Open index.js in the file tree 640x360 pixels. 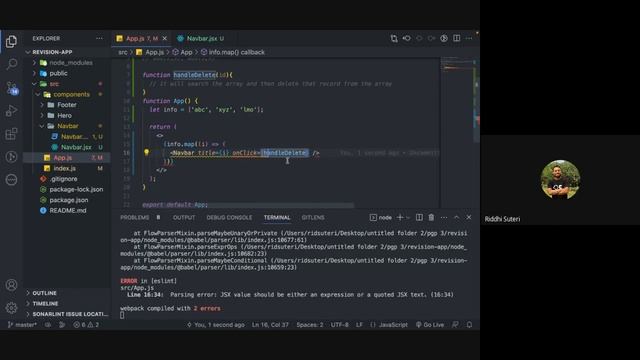[66, 168]
